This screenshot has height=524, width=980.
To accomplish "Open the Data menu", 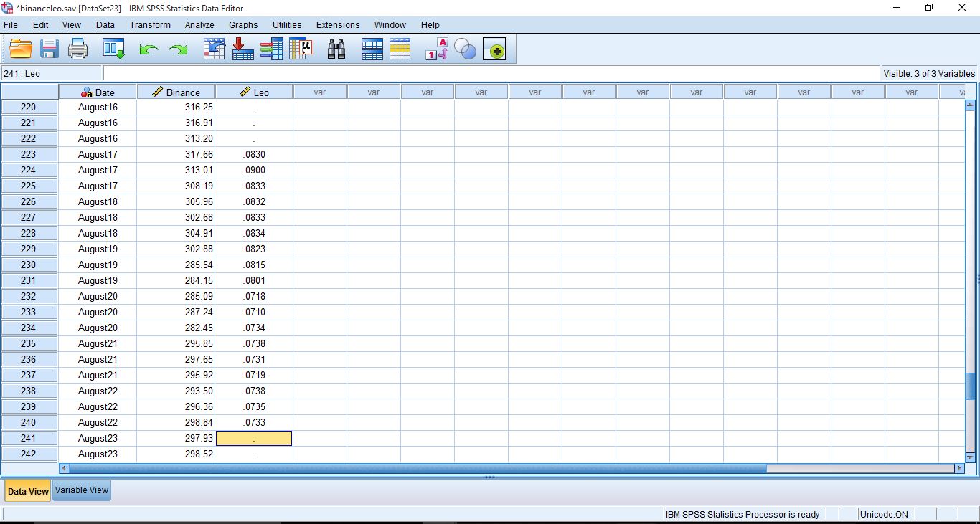I will 105,24.
